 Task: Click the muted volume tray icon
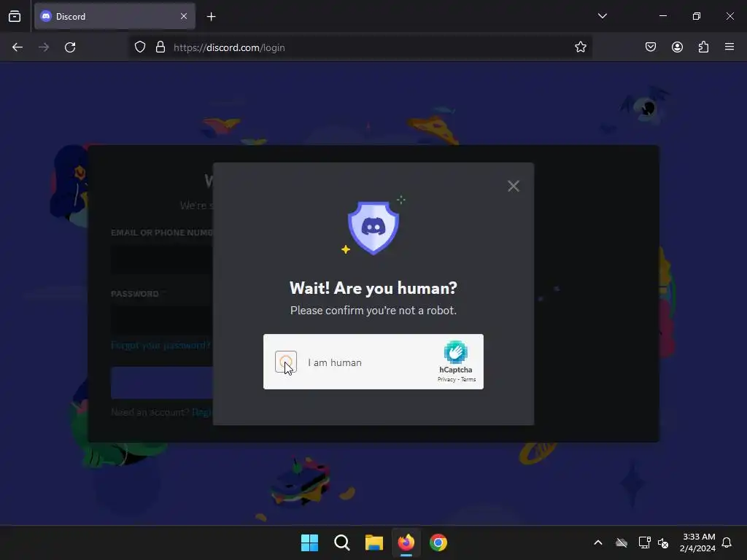tap(663, 542)
